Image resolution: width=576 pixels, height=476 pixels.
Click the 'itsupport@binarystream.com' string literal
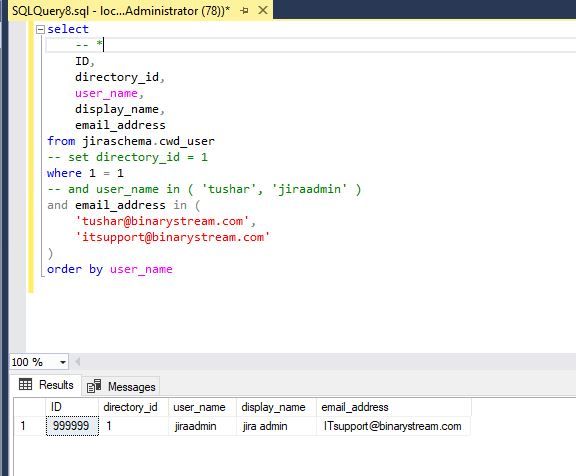pos(173,237)
